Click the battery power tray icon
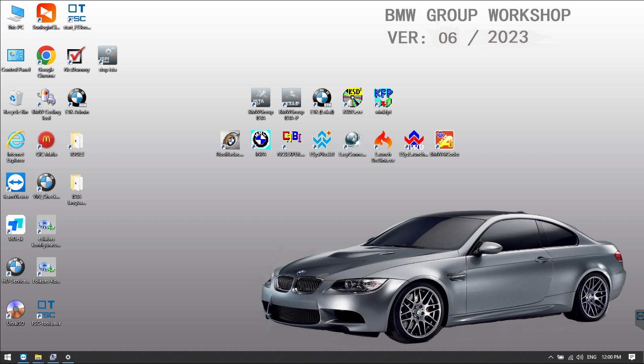This screenshot has width=644, height=364. coord(561,357)
